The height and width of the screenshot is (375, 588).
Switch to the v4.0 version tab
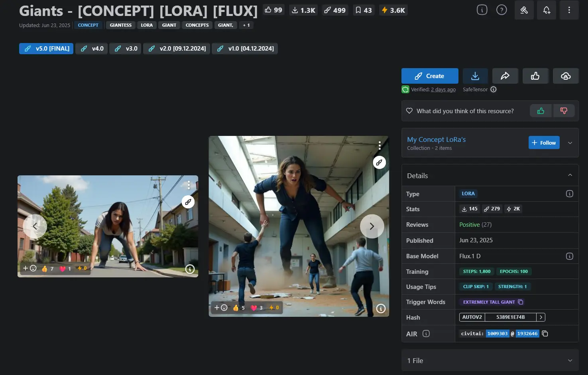pyautogui.click(x=92, y=49)
